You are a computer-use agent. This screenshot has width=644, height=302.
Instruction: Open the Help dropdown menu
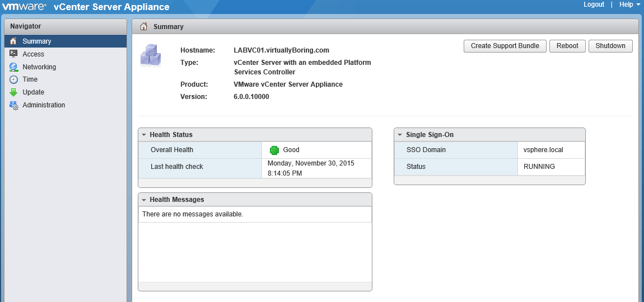pyautogui.click(x=630, y=4)
